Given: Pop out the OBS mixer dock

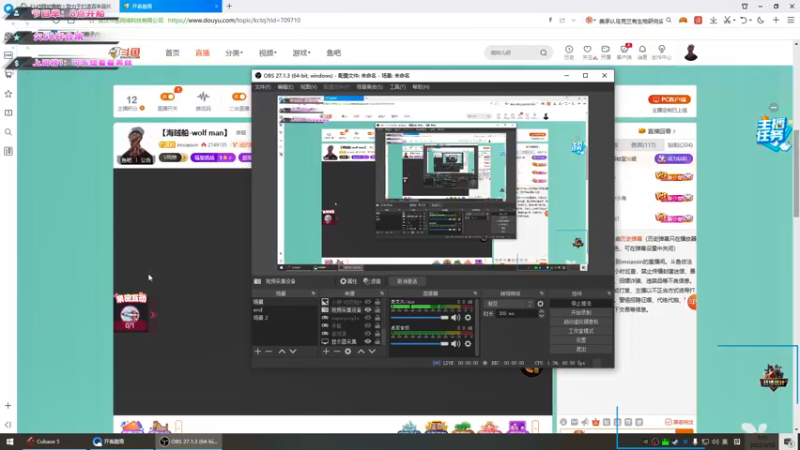Looking at the screenshot, I should coord(475,293).
